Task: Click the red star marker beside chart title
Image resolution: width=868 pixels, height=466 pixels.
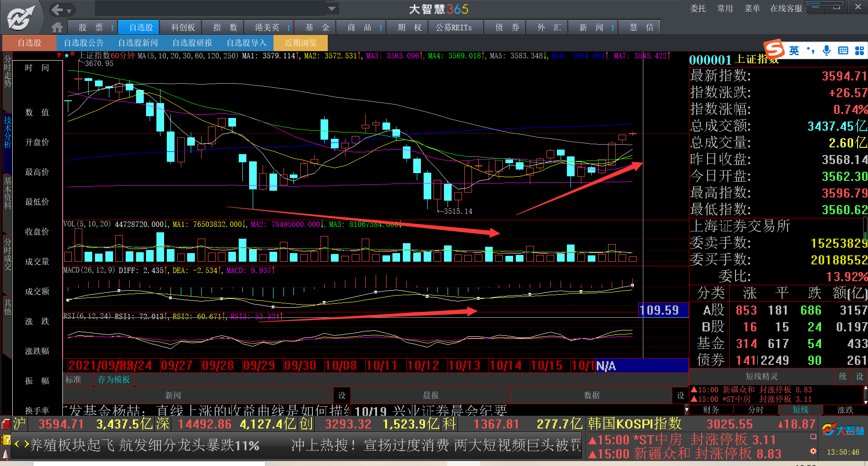Action: tap(72, 54)
